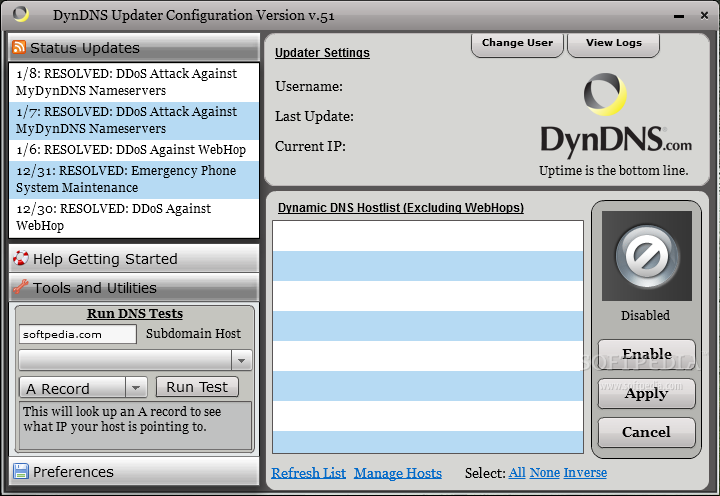Click the Username label
The image size is (720, 496).
pos(309,86)
